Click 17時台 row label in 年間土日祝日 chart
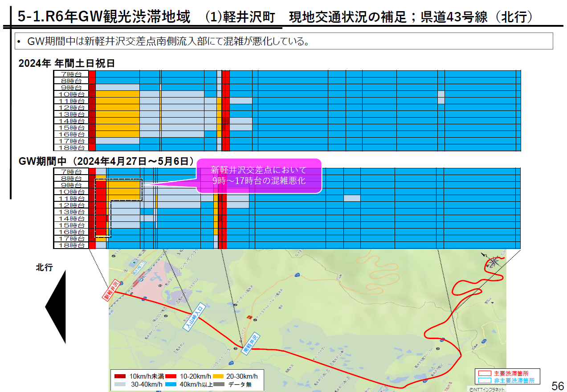The image size is (567, 392). pos(71,141)
